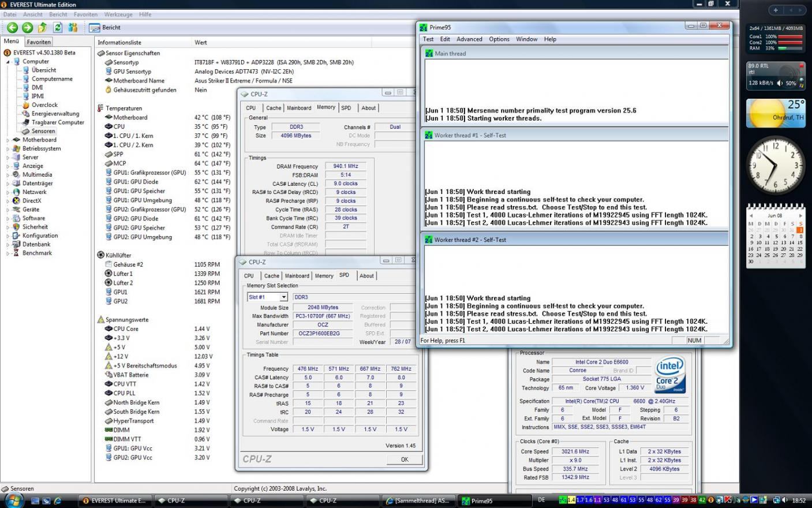Image resolution: width=812 pixels, height=508 pixels.
Task: Open the Edit menu in Prime95
Action: (x=445, y=39)
